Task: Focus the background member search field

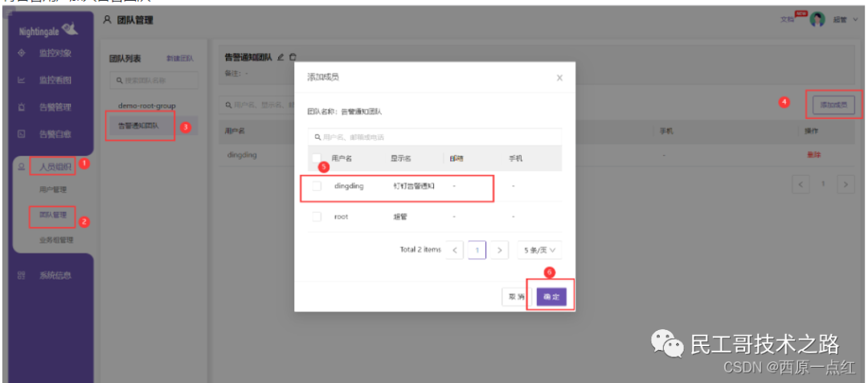Action: [x=256, y=104]
